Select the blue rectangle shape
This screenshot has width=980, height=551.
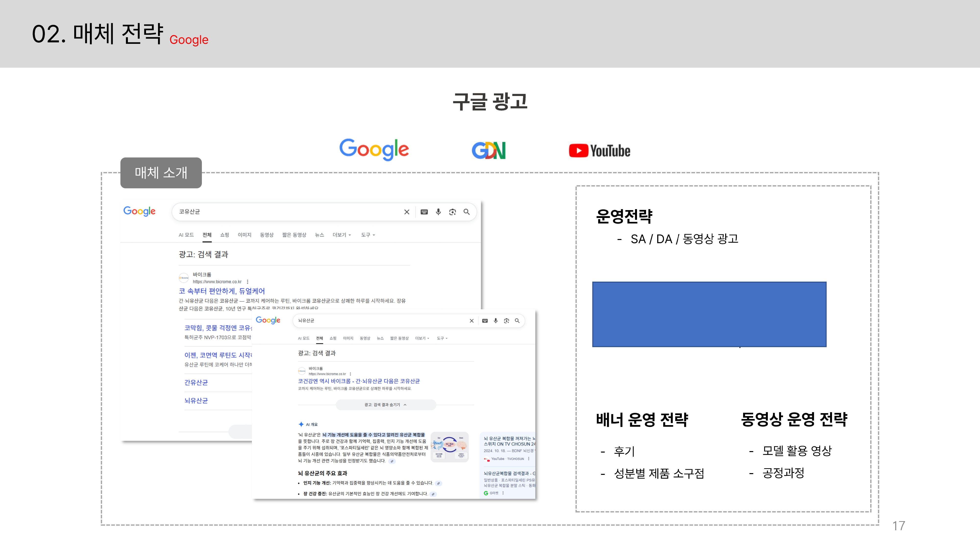coord(709,314)
